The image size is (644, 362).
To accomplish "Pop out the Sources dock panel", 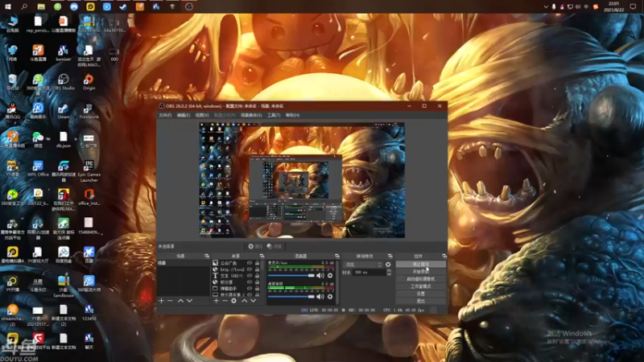I will tap(262, 256).
